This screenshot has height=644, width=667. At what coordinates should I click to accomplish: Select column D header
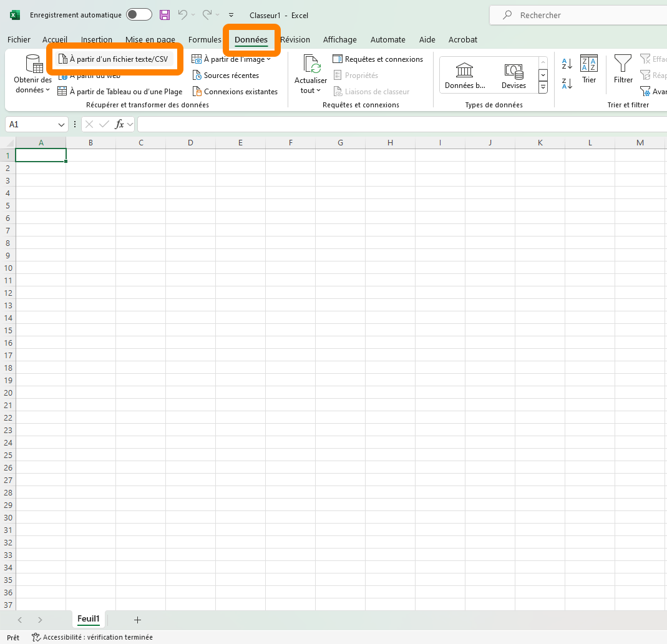[x=190, y=142]
